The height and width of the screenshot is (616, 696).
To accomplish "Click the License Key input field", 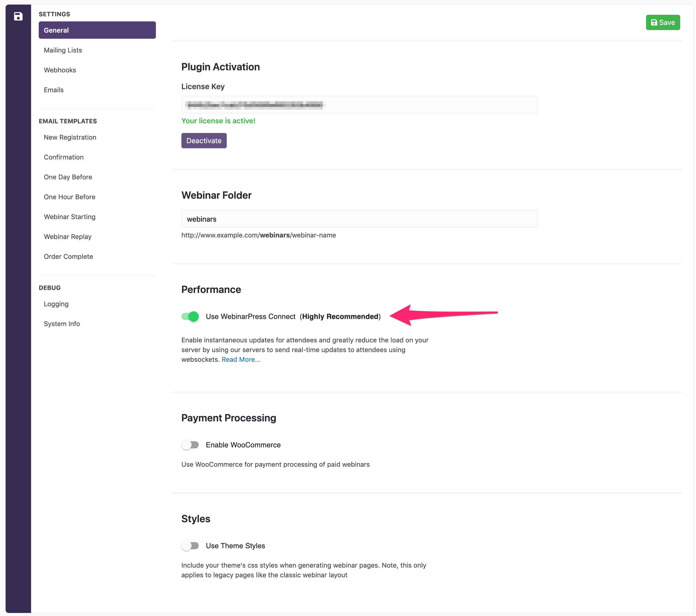I will click(x=359, y=105).
